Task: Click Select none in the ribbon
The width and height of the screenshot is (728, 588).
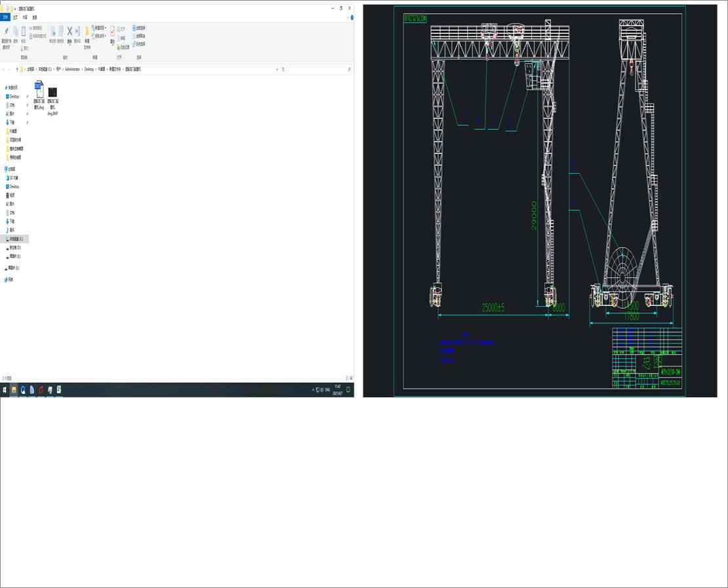Action: (x=139, y=36)
